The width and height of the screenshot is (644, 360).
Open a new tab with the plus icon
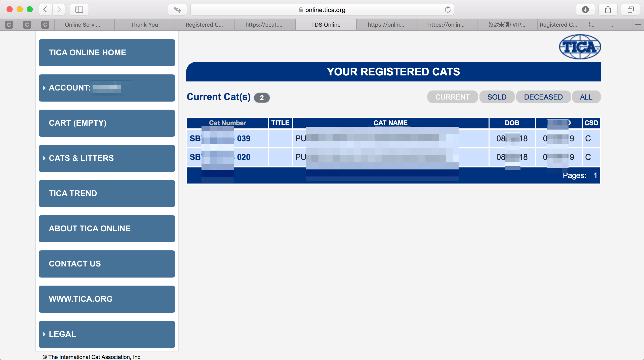638,25
